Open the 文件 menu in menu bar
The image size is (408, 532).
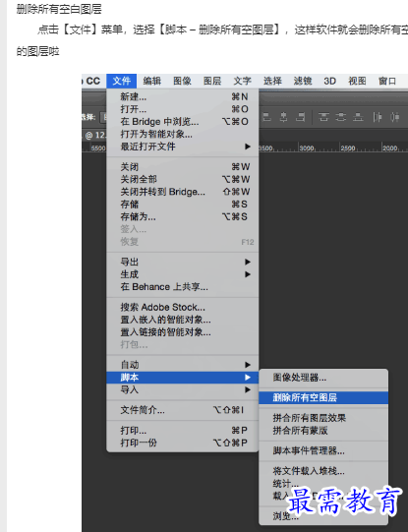point(121,81)
